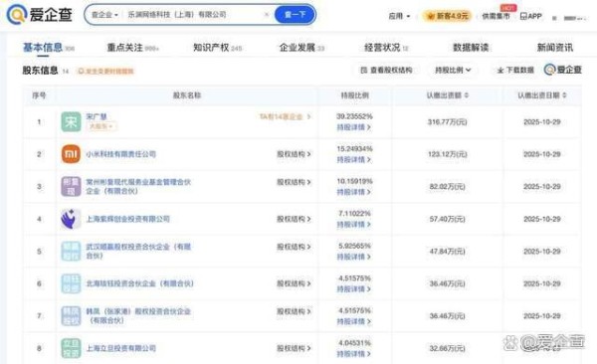Open the 北海 investment partnership link in row 6
The image size is (597, 364).
click(x=139, y=283)
